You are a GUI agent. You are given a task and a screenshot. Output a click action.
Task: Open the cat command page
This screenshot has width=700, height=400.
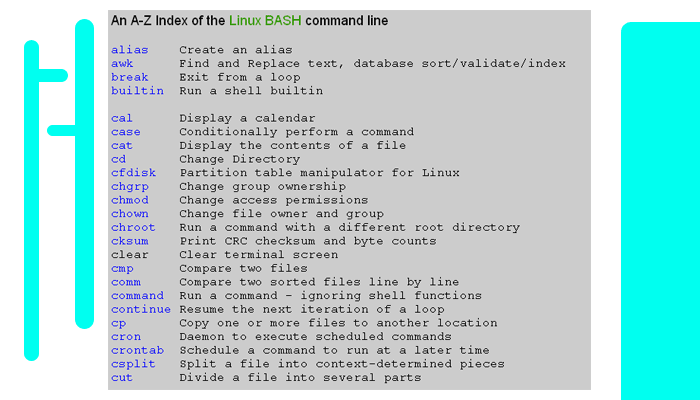point(122,145)
